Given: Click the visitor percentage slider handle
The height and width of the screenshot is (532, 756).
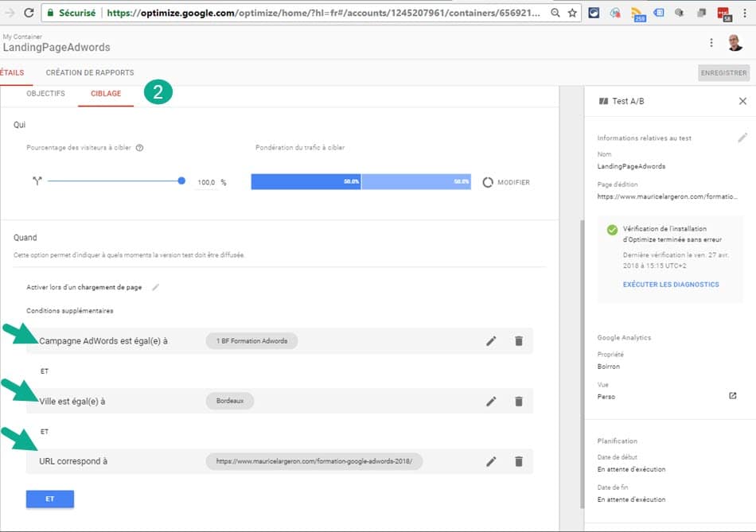Looking at the screenshot, I should [181, 181].
